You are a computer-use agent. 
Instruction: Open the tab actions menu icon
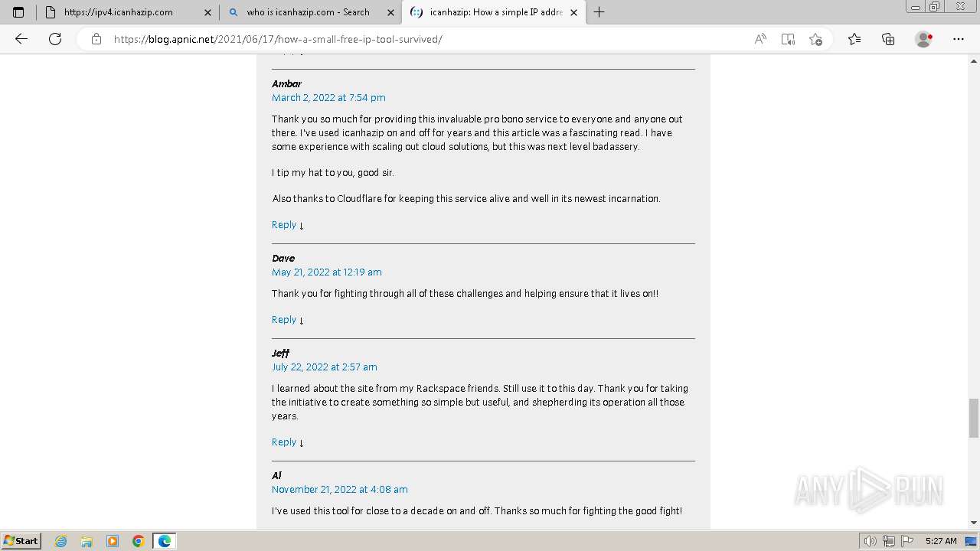tap(18, 12)
